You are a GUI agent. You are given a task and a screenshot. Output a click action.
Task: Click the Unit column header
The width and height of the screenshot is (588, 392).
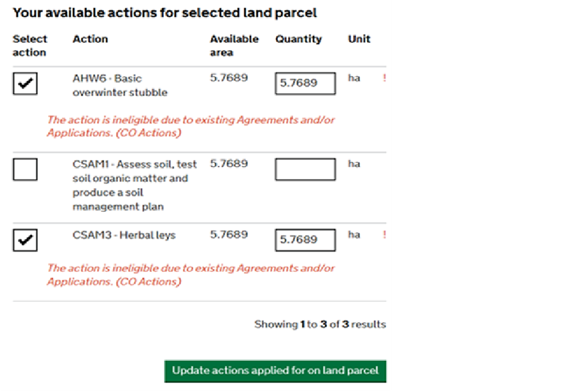(359, 39)
